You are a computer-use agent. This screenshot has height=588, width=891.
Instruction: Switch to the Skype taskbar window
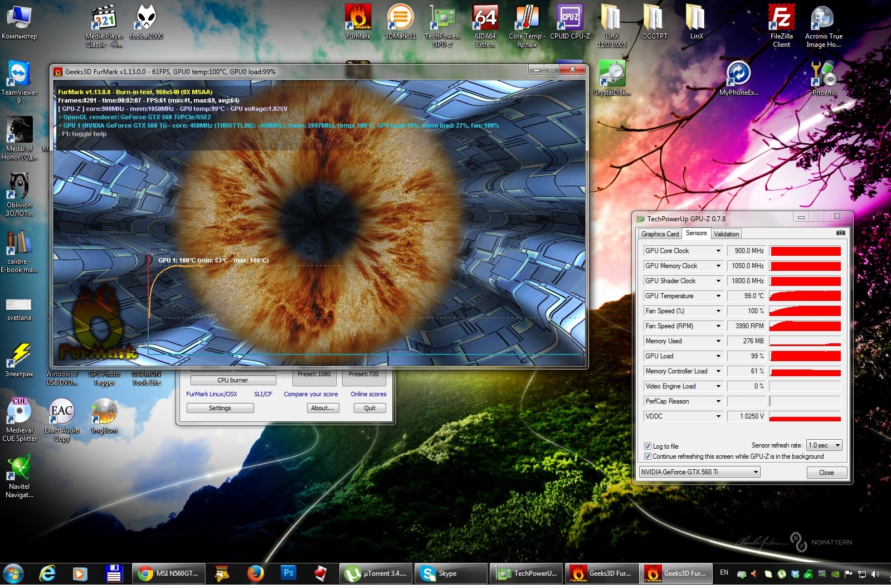coord(451,573)
